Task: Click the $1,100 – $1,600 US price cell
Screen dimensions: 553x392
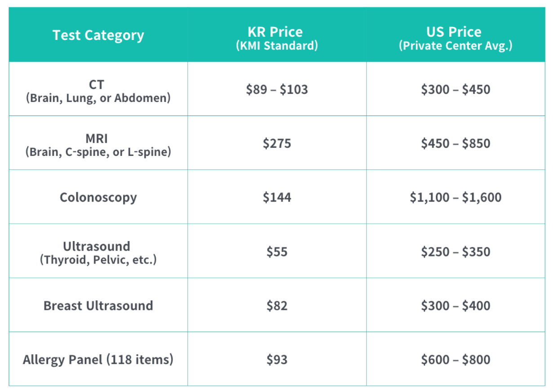Action: click(x=455, y=197)
